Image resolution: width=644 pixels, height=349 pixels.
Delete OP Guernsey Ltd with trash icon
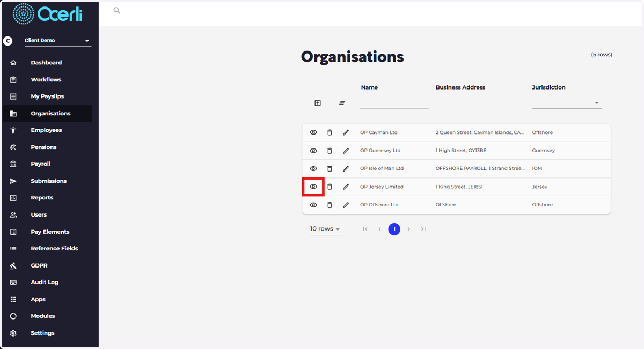pos(330,151)
